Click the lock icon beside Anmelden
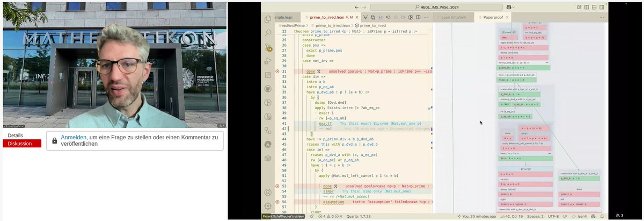 [x=54, y=141]
